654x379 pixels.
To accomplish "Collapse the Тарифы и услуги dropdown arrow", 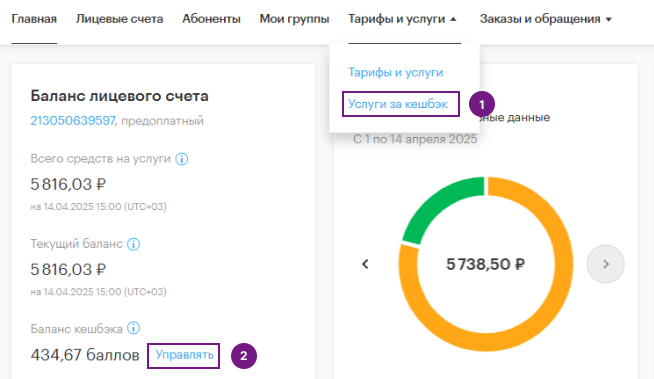I will click(453, 19).
